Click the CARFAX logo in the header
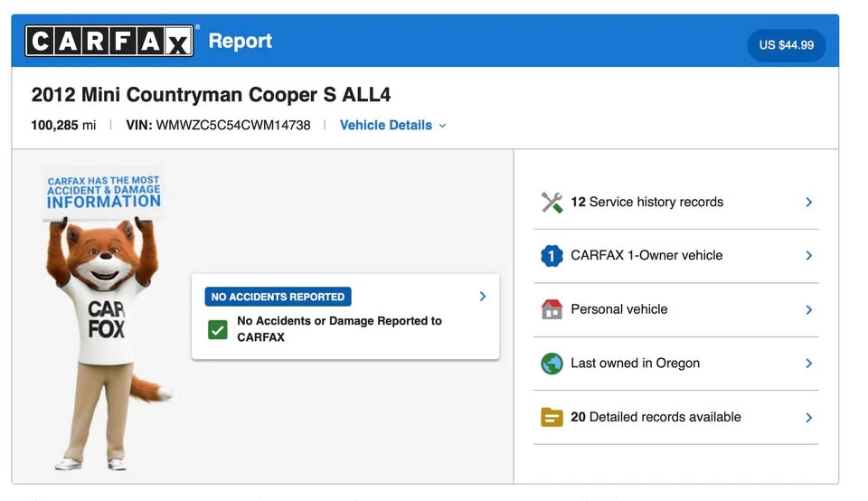 click(109, 41)
